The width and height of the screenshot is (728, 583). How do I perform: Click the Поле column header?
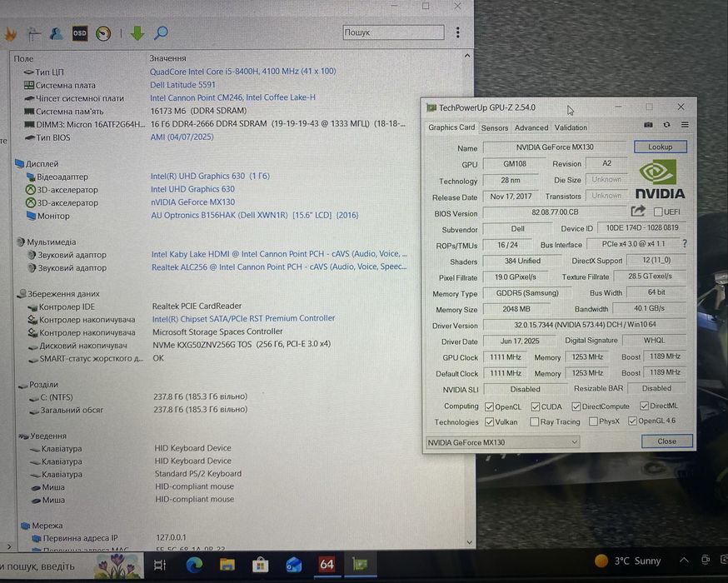pyautogui.click(x=23, y=58)
